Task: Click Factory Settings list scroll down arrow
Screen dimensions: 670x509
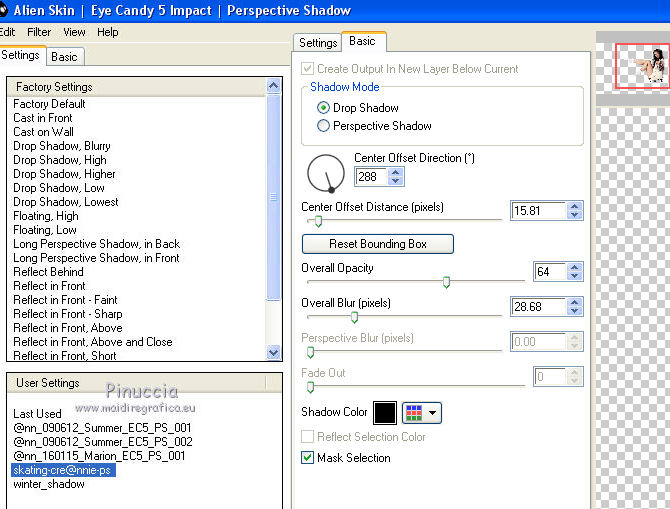Action: pos(273,353)
